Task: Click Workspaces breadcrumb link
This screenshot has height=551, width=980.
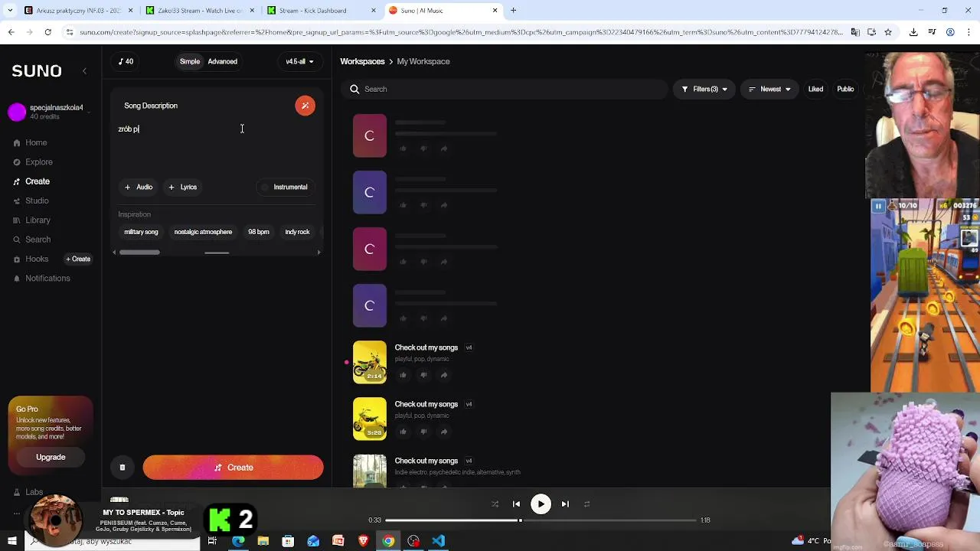Action: tap(362, 61)
